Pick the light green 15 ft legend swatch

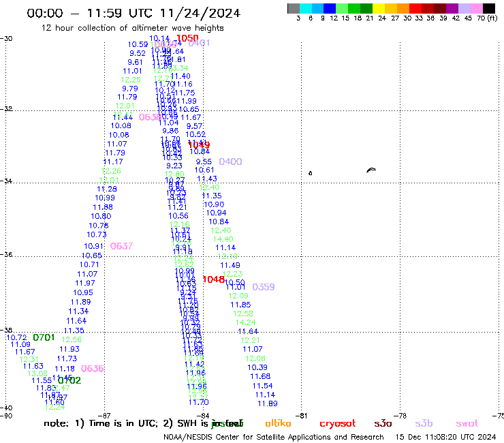(x=343, y=8)
